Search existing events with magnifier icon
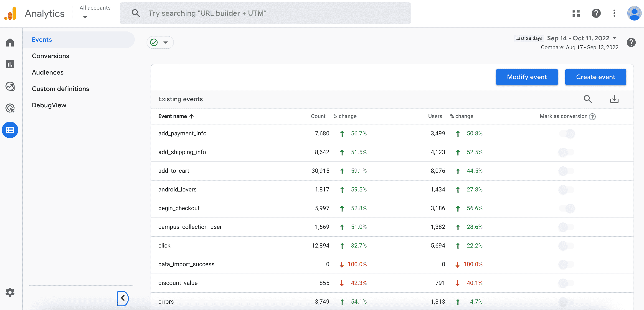 pos(588,99)
